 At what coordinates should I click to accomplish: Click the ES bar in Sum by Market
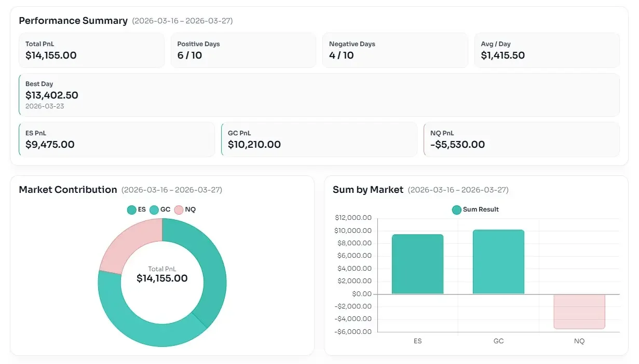point(417,264)
